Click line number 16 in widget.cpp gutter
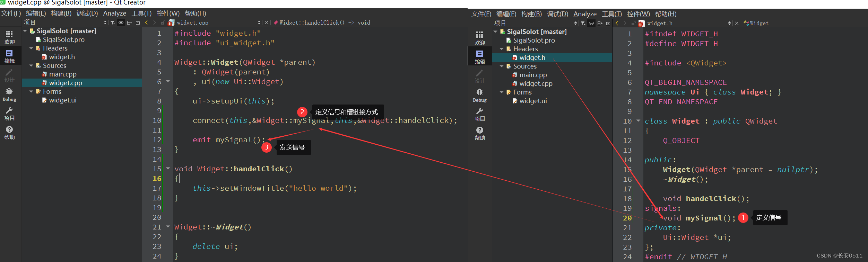 coord(157,178)
